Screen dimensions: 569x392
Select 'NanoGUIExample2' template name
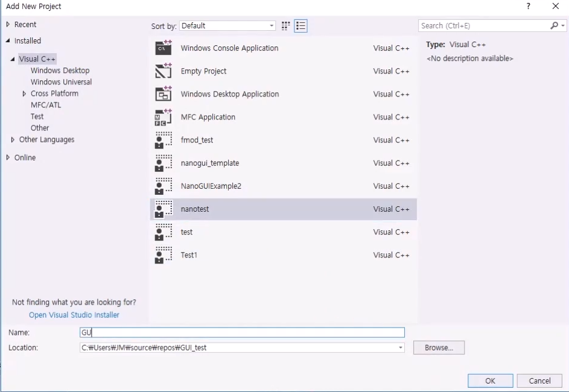click(x=211, y=186)
